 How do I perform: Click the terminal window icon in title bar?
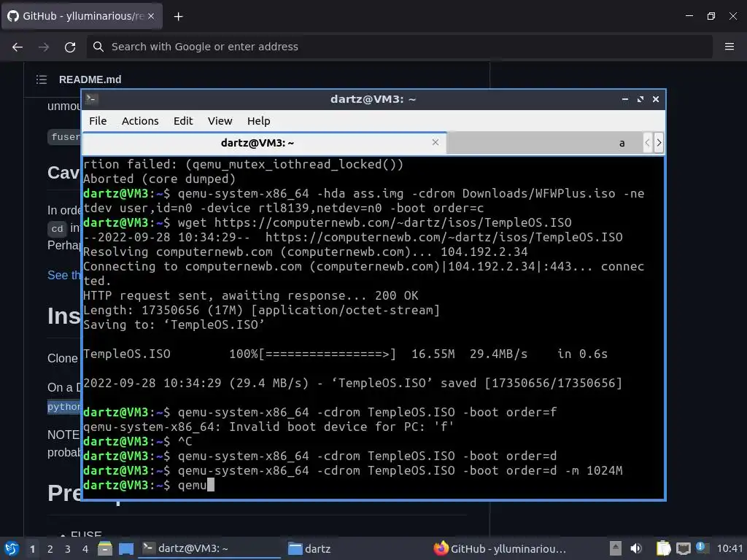(x=91, y=99)
